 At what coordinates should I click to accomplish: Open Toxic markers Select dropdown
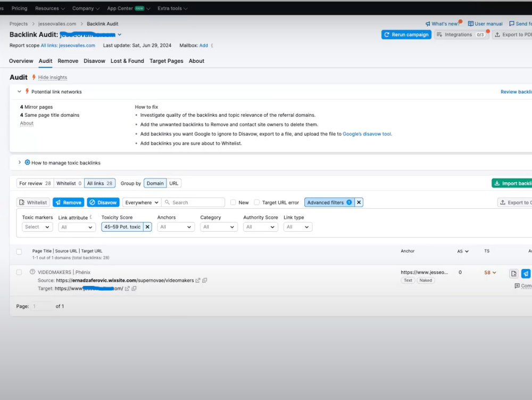[37, 227]
